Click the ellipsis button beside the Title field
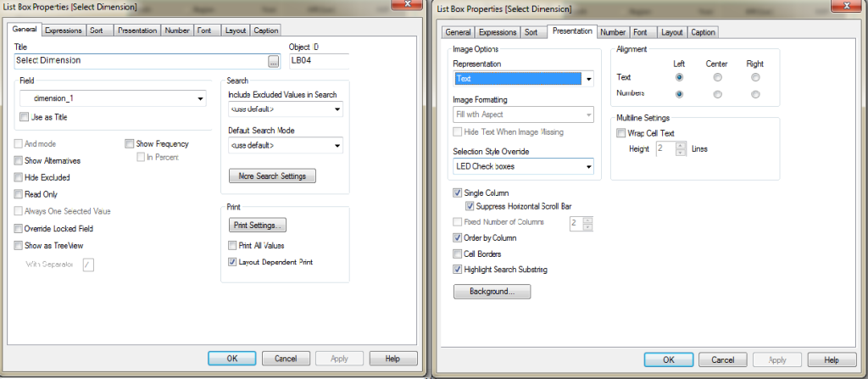Screen dimensions: 868x379 [273, 61]
